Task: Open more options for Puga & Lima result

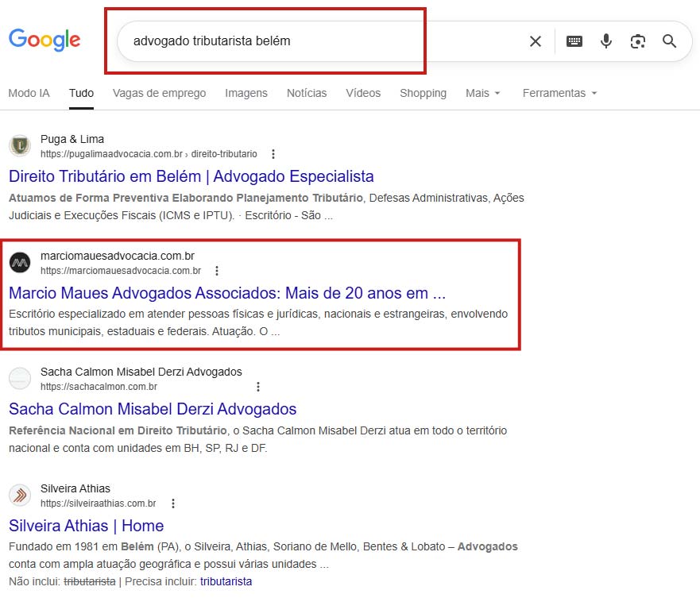Action: click(273, 154)
